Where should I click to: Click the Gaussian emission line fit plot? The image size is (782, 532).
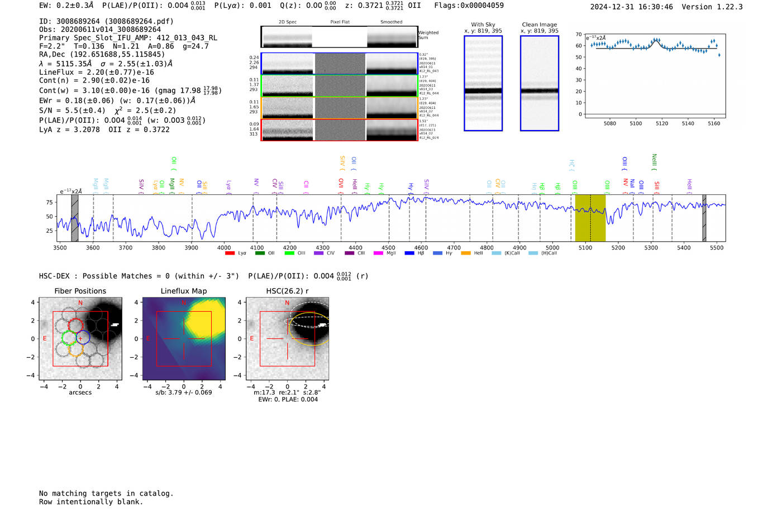655,75
